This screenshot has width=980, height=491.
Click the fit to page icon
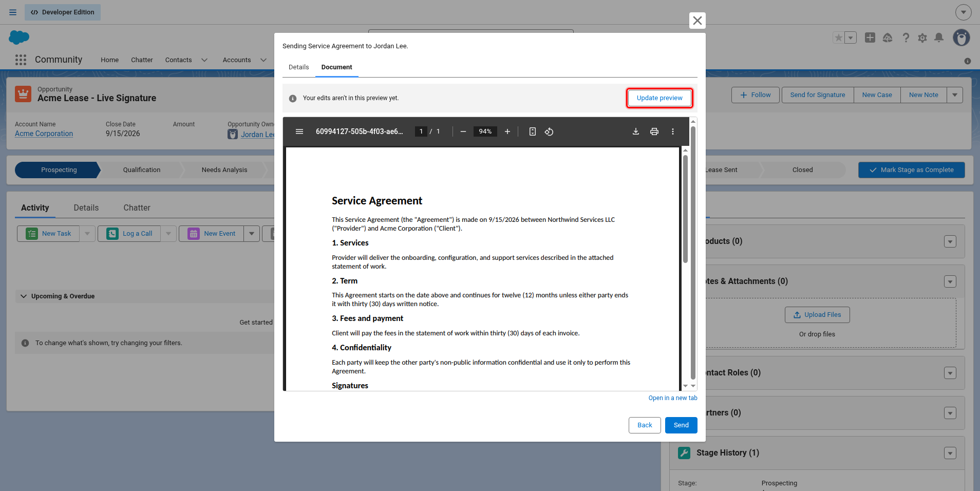point(533,131)
